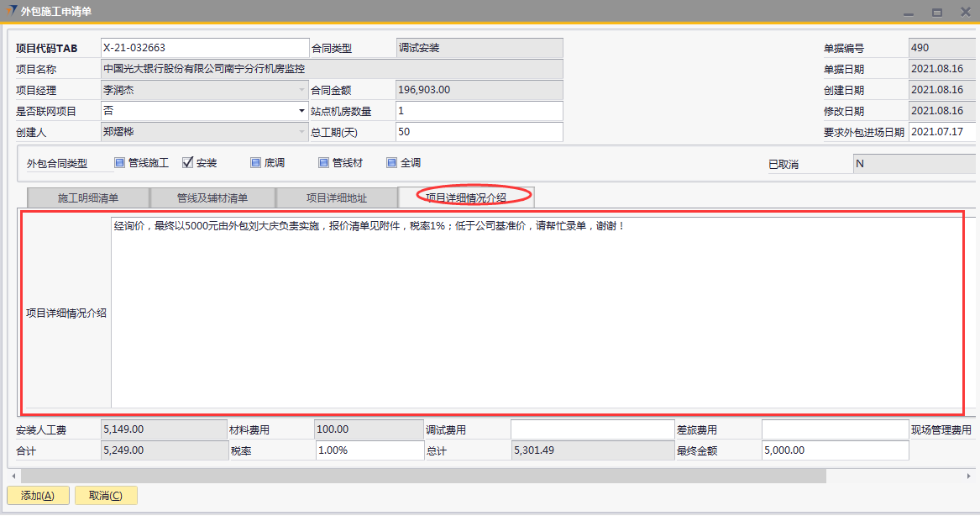Enable the 管线施工 checkbox
The height and width of the screenshot is (516, 980).
pyautogui.click(x=119, y=163)
